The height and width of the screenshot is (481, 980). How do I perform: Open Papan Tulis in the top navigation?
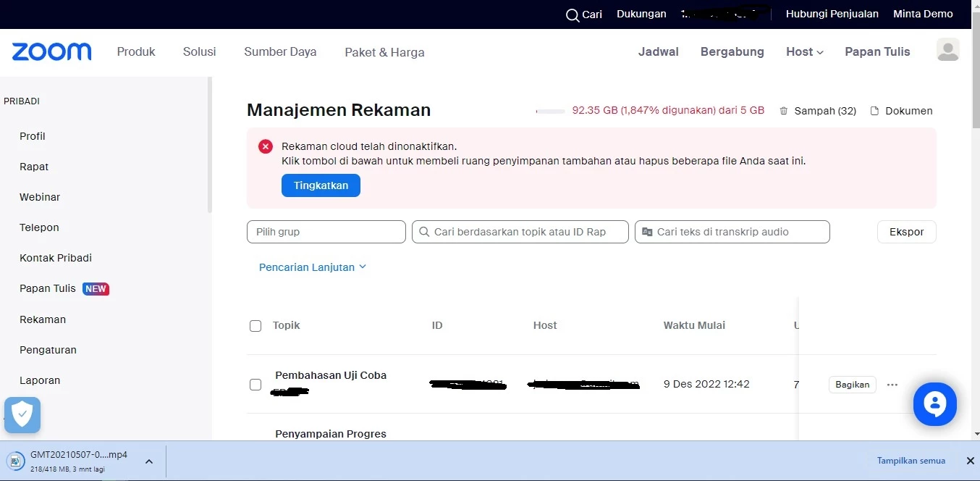point(877,51)
